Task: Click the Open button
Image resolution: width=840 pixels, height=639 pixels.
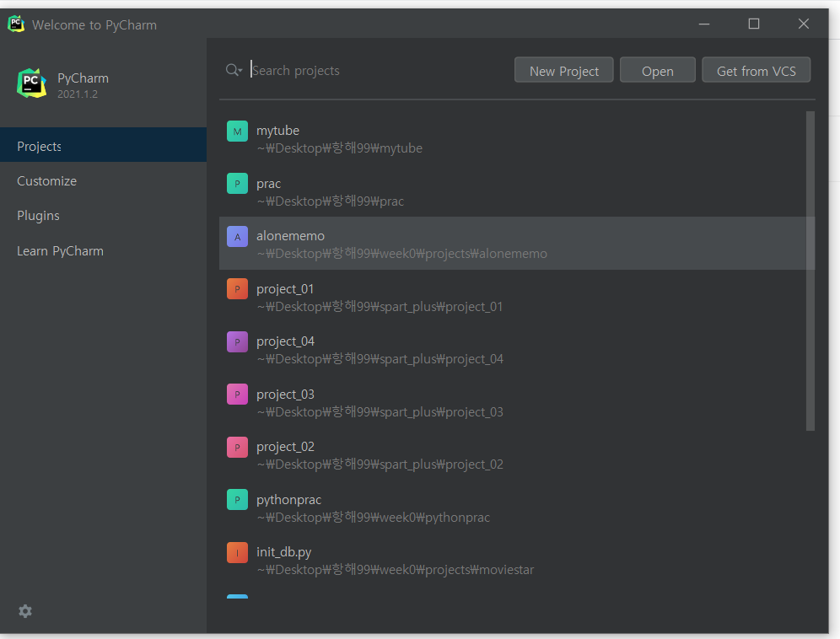Action: pos(657,71)
